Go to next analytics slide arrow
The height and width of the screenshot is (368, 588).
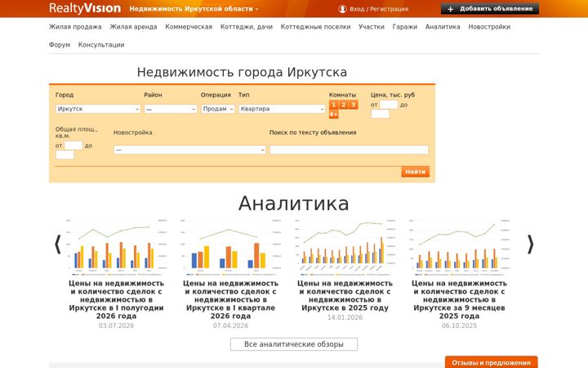(x=530, y=245)
